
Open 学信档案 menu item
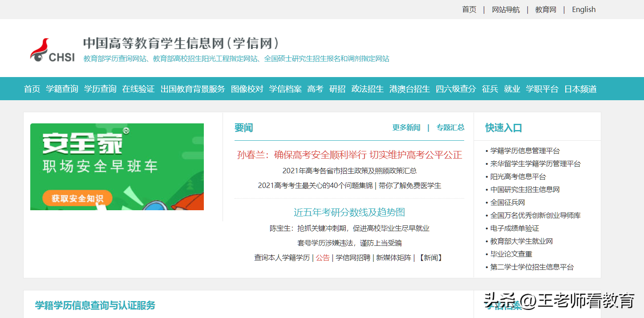pyautogui.click(x=285, y=89)
